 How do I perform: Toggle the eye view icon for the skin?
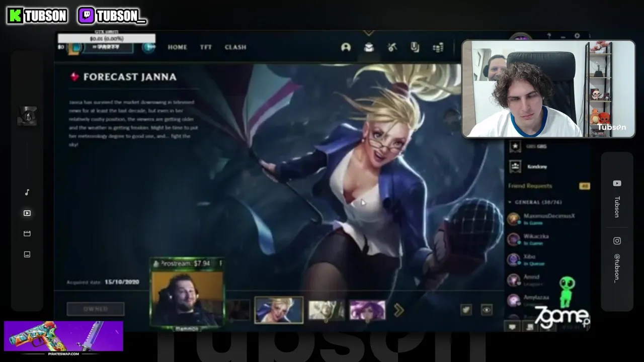coord(486,310)
